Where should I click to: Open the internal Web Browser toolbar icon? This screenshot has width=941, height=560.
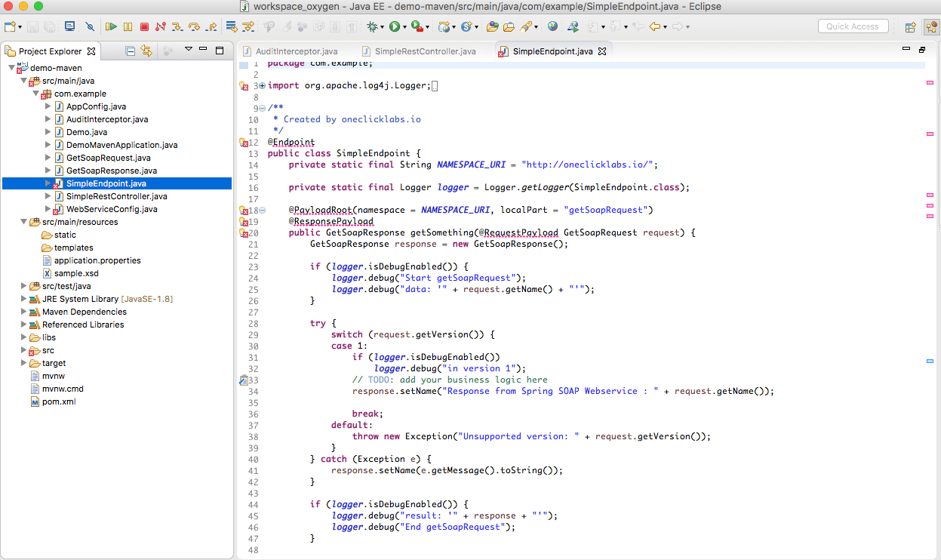(x=553, y=26)
